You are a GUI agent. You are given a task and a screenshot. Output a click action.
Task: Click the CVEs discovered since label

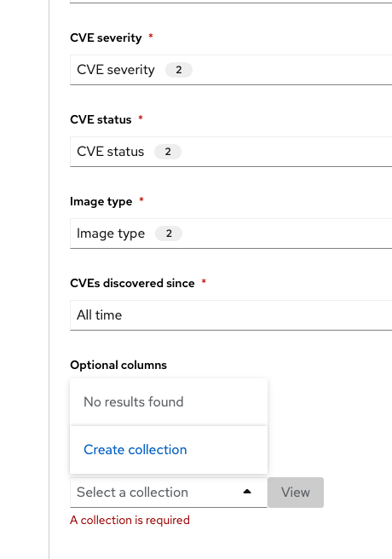tap(133, 283)
